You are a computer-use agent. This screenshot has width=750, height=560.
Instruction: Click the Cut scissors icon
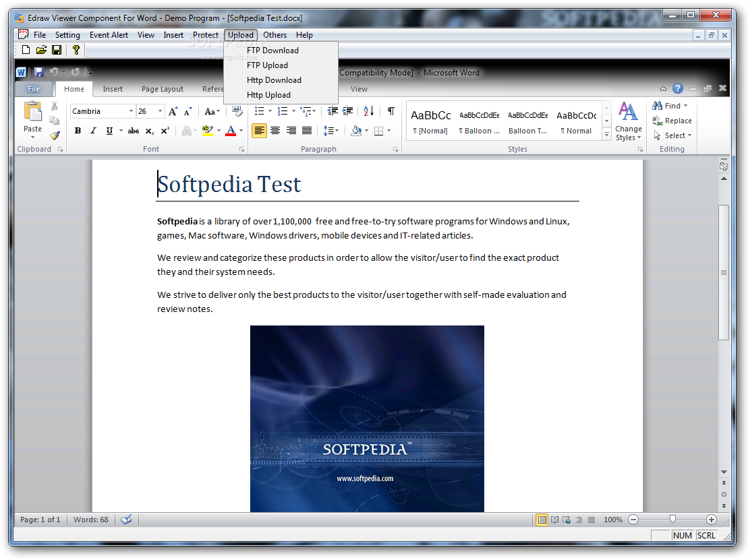(x=55, y=106)
